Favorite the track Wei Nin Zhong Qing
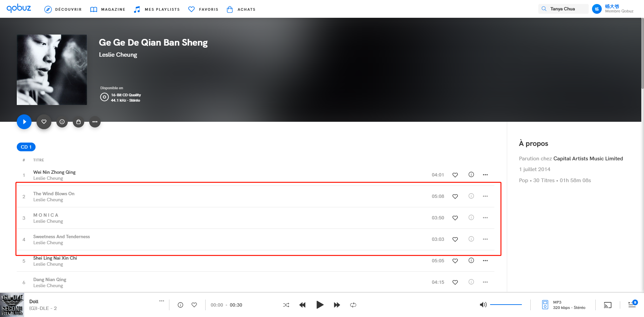The height and width of the screenshot is (317, 644). (x=455, y=175)
